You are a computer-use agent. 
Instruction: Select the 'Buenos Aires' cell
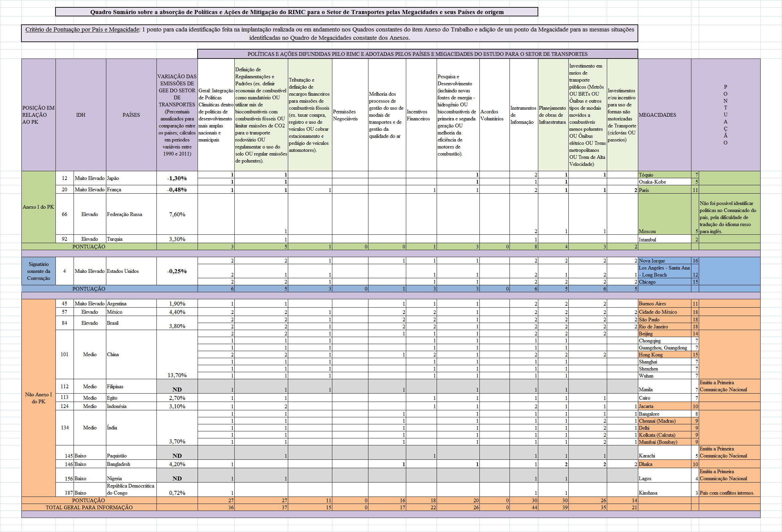pos(665,304)
